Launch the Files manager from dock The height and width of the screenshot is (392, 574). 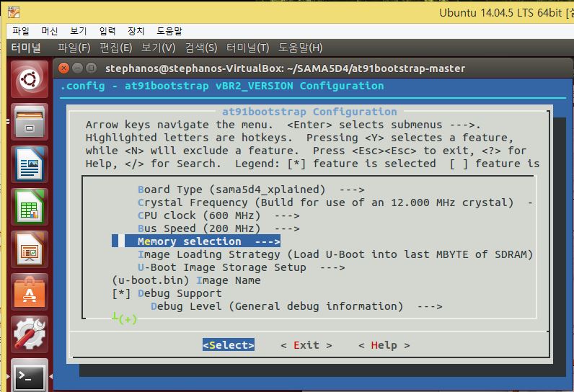pyautogui.click(x=30, y=122)
